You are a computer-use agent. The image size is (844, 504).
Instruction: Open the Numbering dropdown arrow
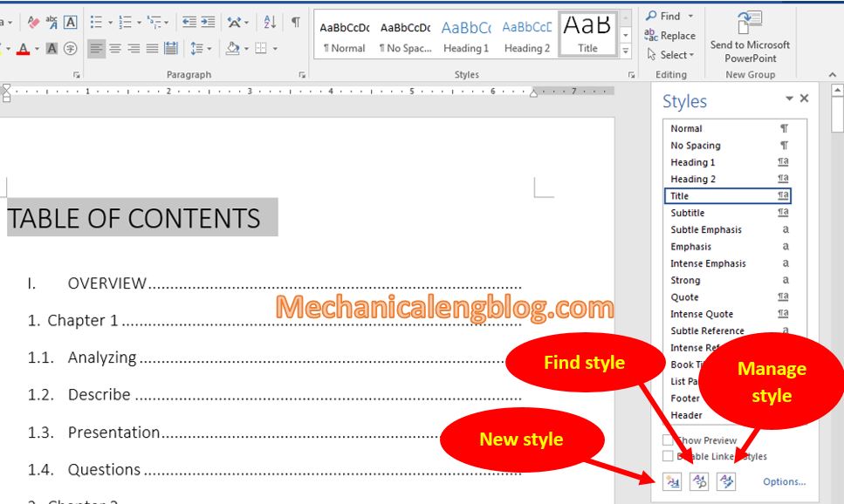tap(139, 23)
